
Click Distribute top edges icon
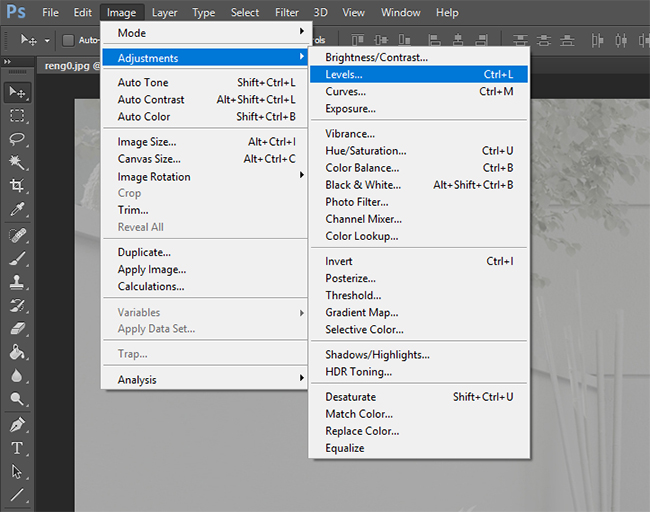coord(520,40)
